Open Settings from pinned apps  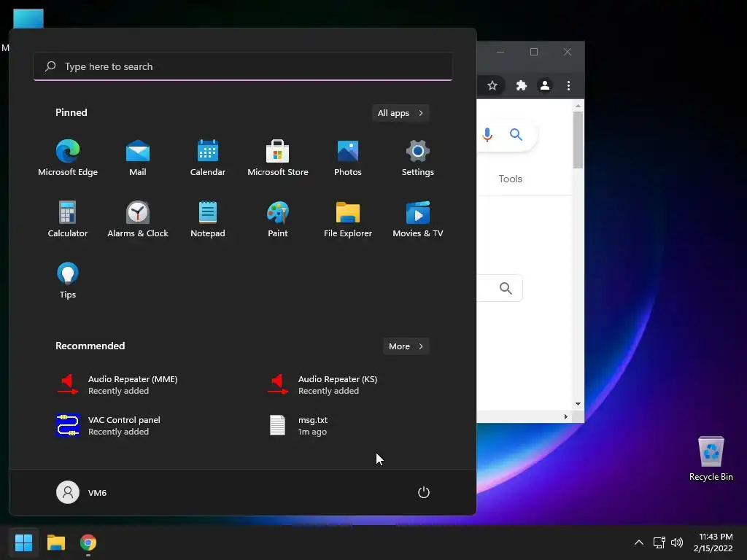pyautogui.click(x=418, y=158)
